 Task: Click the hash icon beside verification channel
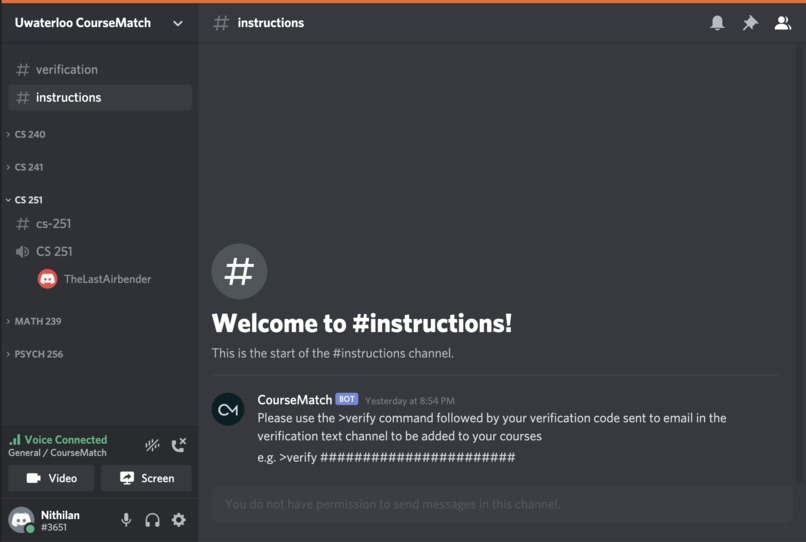click(x=23, y=69)
